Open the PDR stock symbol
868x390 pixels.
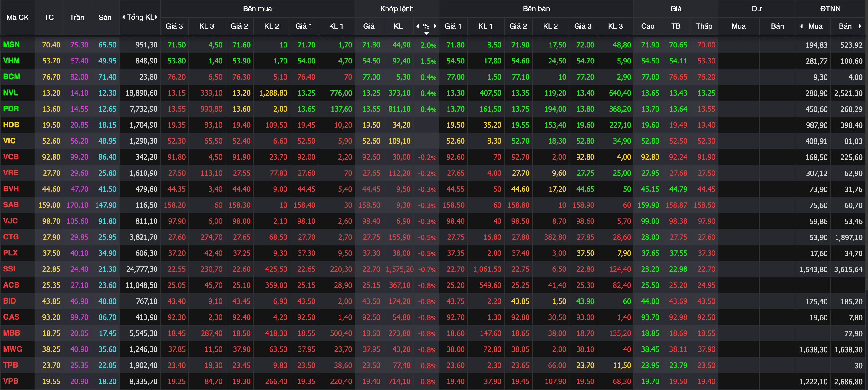click(11, 109)
